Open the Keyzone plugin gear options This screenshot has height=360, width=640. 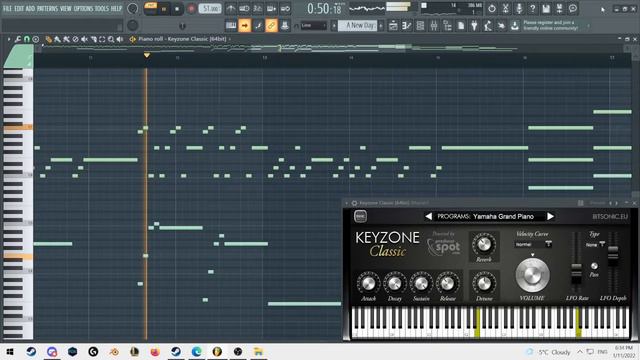pyautogui.click(x=354, y=203)
